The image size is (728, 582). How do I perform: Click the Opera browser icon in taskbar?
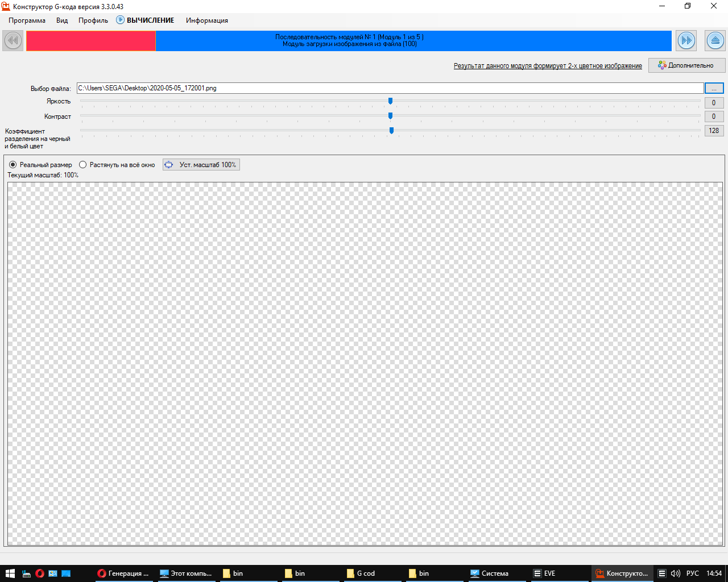click(40, 573)
